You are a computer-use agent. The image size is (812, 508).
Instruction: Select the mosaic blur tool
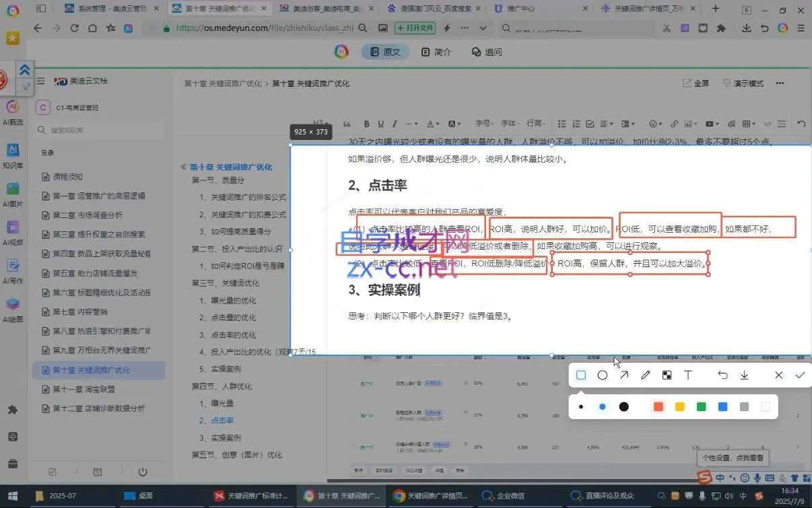667,375
